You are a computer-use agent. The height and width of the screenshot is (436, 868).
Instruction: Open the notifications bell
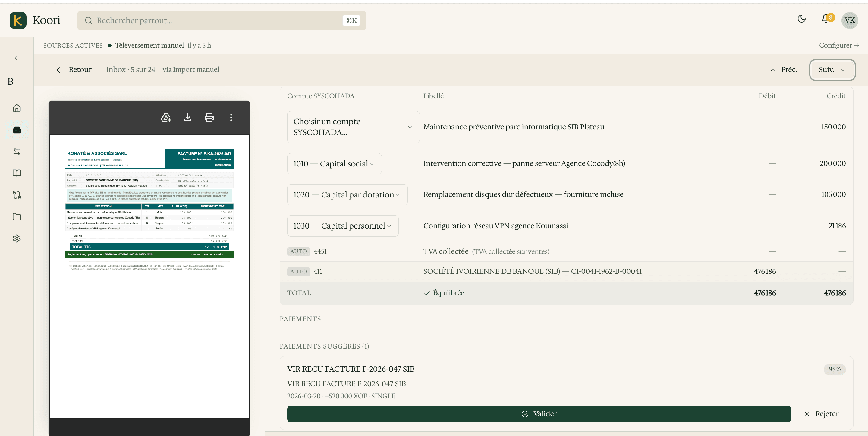point(826,19)
